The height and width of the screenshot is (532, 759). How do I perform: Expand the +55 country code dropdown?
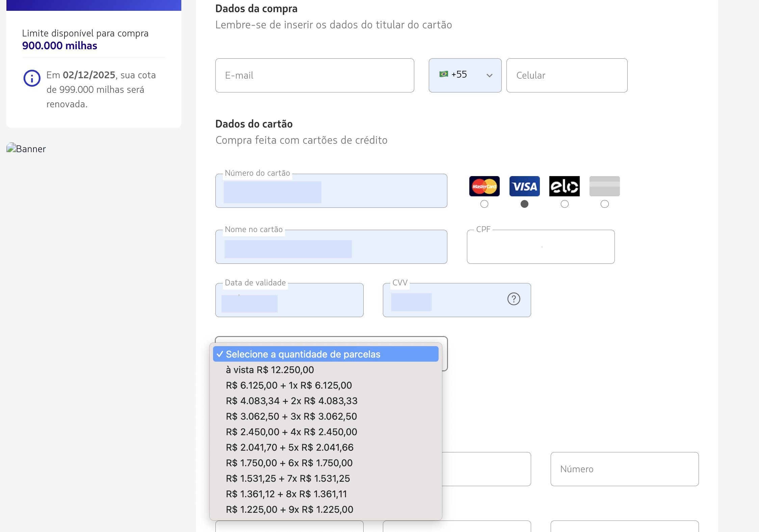pyautogui.click(x=465, y=76)
